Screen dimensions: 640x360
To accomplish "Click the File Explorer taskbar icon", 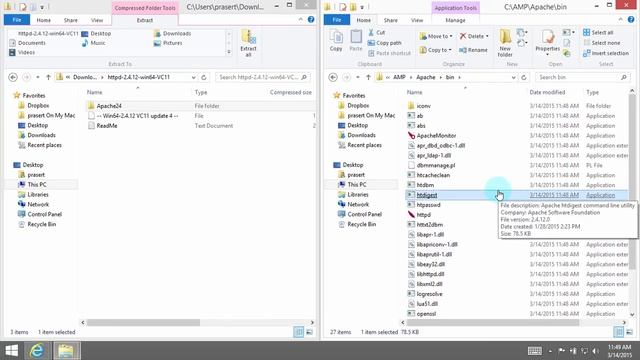I will pos(65,351).
